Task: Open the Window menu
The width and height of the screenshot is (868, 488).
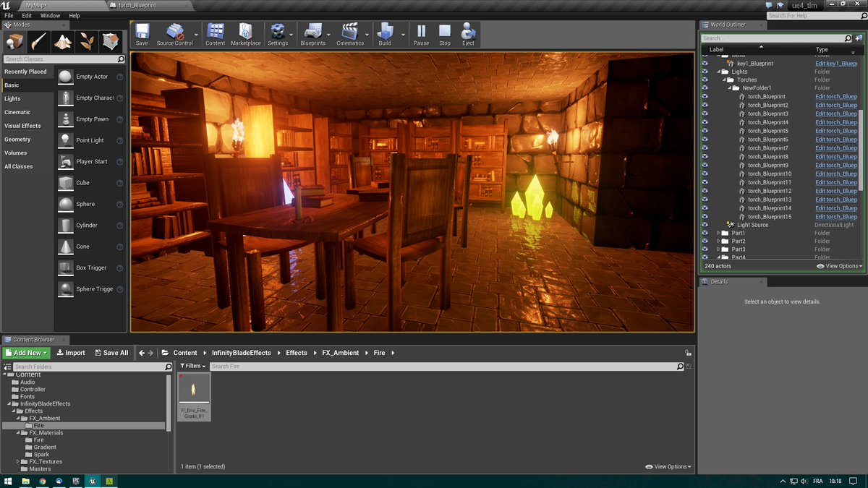Action: pyautogui.click(x=51, y=15)
